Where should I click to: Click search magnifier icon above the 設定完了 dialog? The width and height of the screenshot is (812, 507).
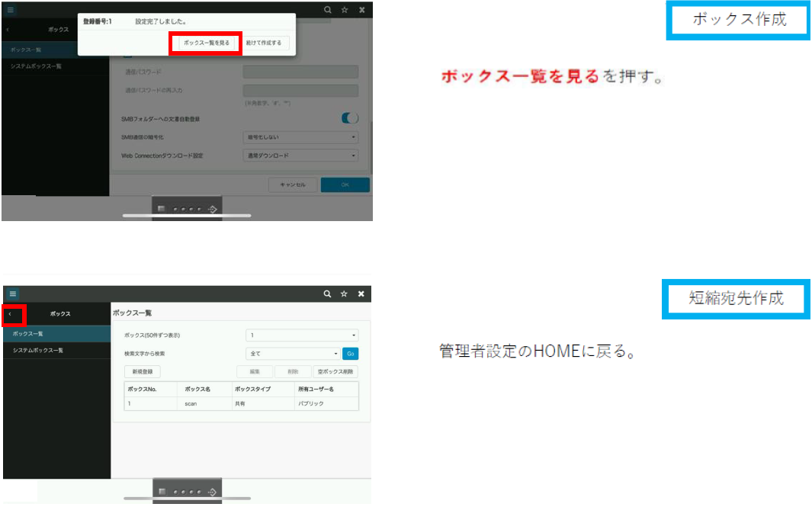[x=327, y=10]
